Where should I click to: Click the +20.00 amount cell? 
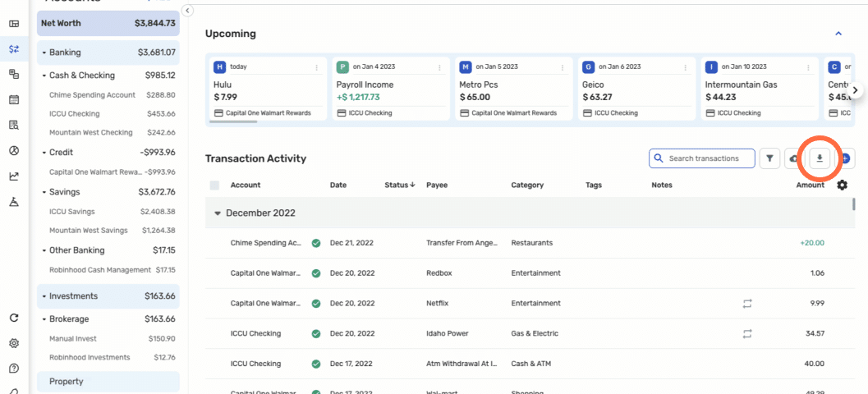tap(812, 243)
